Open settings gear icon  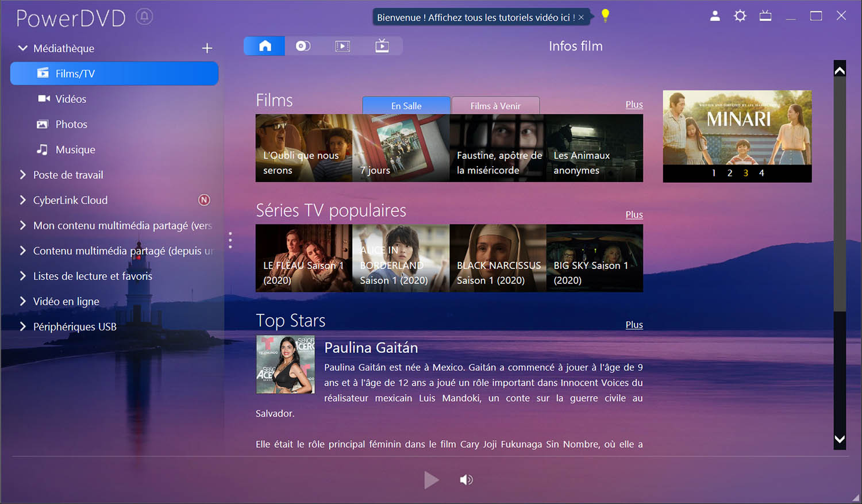[740, 16]
